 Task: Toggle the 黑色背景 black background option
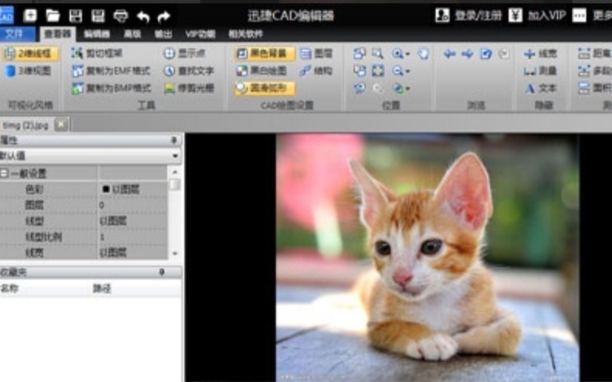265,53
